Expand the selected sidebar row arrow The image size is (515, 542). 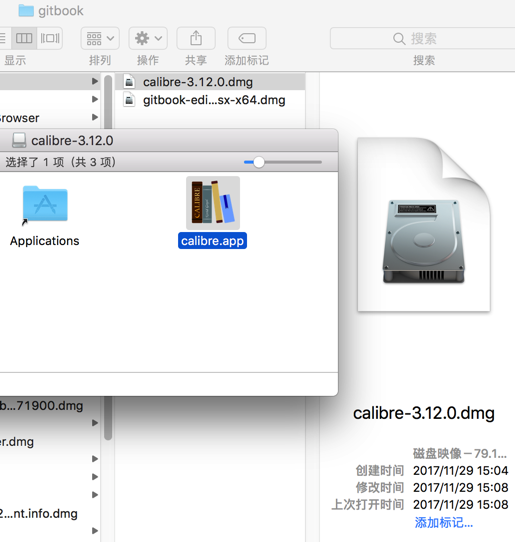[95, 81]
